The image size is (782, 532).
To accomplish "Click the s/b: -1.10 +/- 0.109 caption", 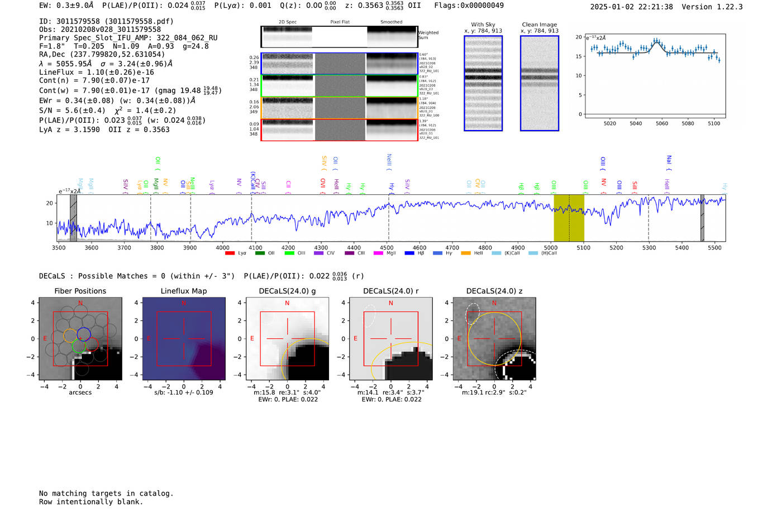I will pyautogui.click(x=184, y=392).
